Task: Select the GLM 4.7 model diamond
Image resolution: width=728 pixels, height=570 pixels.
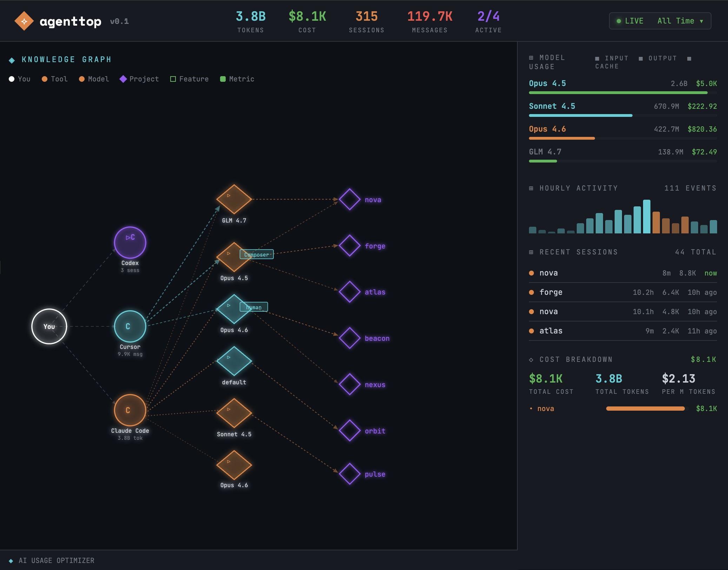Action: [234, 199]
